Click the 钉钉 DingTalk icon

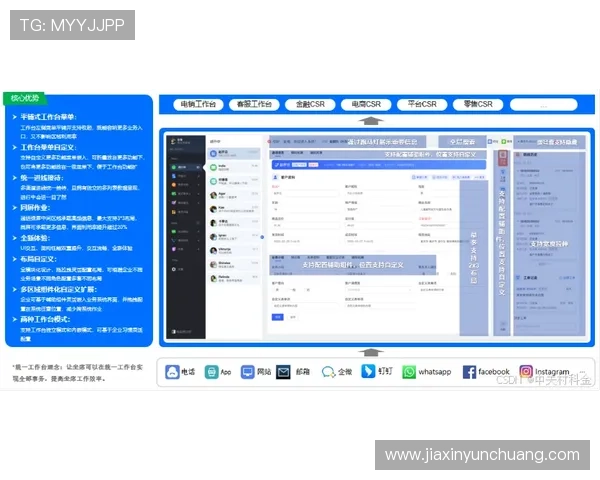(x=368, y=371)
